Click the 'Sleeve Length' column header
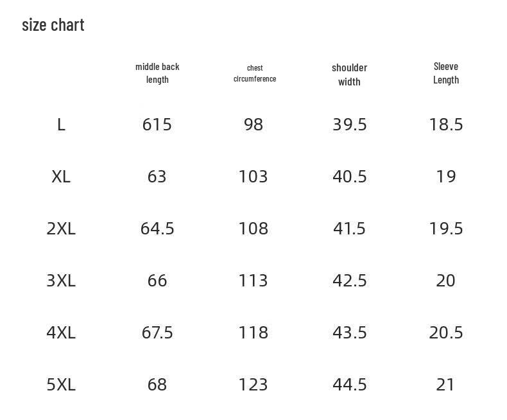Image resolution: width=507 pixels, height=420 pixels. [446, 73]
